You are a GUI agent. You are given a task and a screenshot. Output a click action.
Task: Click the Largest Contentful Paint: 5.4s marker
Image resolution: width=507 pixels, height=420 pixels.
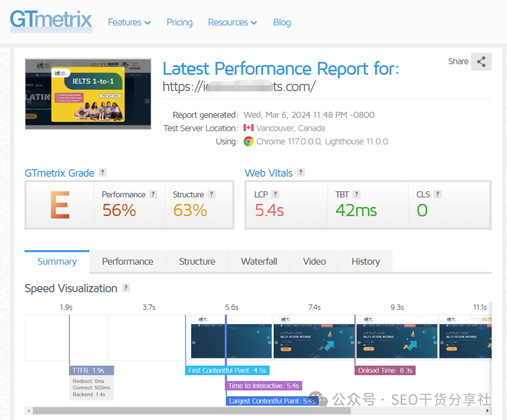point(272,401)
